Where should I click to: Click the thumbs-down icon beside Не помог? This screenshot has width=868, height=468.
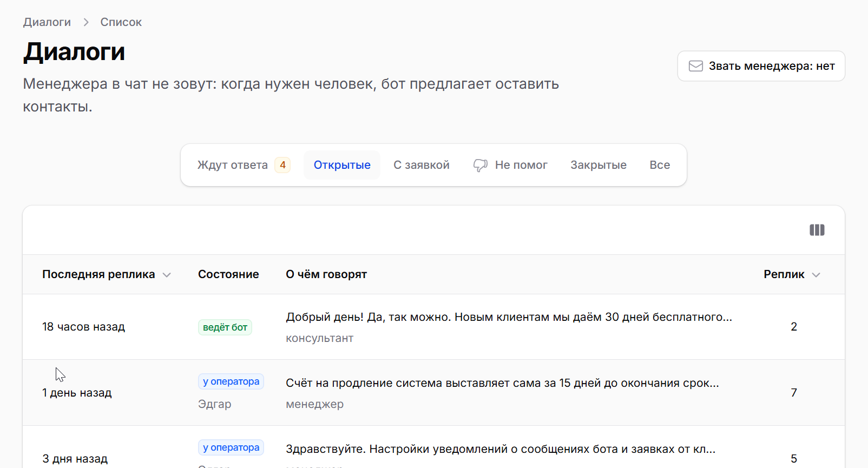point(481,165)
